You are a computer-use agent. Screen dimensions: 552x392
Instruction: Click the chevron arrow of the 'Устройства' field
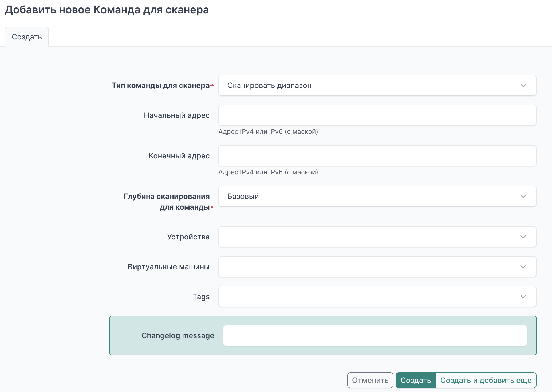tap(523, 237)
